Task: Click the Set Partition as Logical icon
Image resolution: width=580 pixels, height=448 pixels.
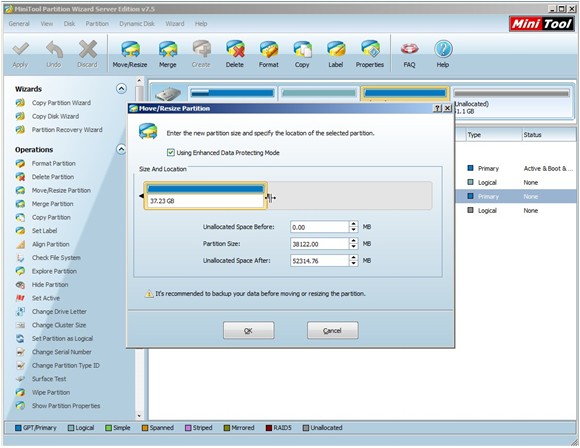Action: (20, 338)
